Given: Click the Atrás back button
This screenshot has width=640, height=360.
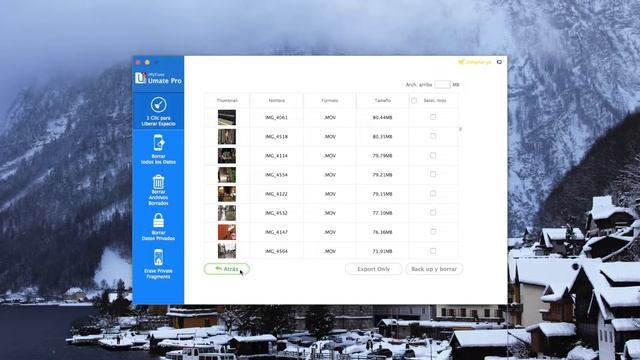Looking at the screenshot, I should [227, 269].
